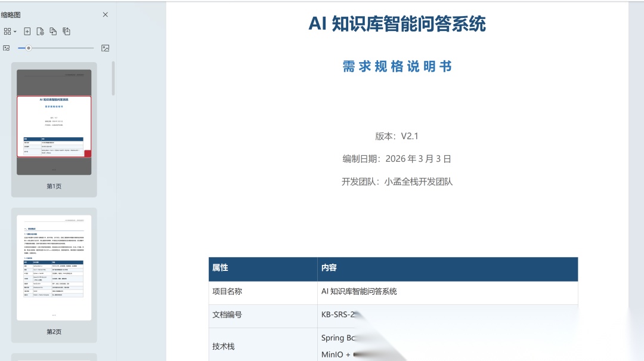Viewport: 644px width, 361px height.
Task: Click the thumbnail panel vertical scrollbar
Action: [113, 78]
